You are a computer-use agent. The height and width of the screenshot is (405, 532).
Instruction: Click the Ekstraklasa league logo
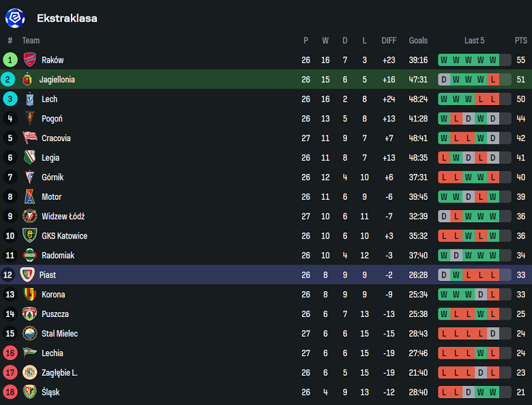coord(15,18)
